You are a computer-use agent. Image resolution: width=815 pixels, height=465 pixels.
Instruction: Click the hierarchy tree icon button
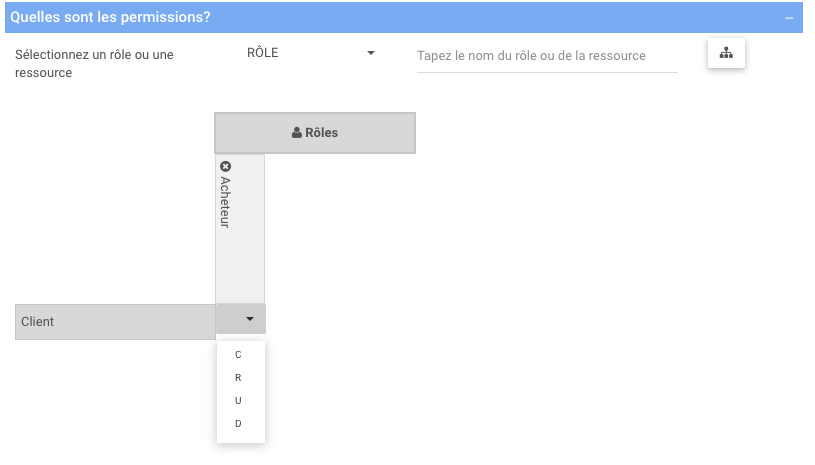(x=726, y=54)
